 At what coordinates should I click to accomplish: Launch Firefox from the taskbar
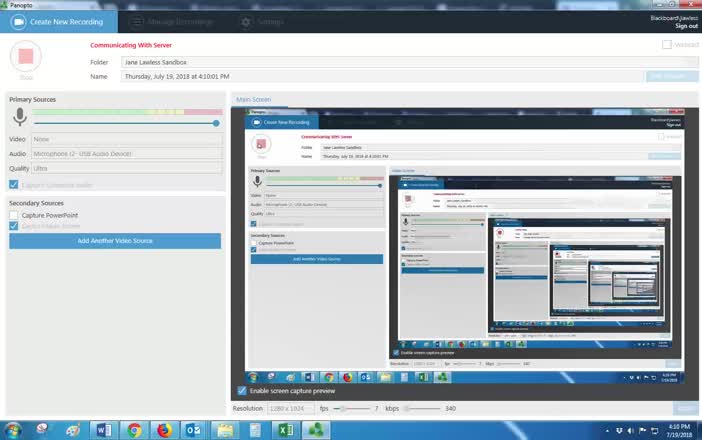164,430
